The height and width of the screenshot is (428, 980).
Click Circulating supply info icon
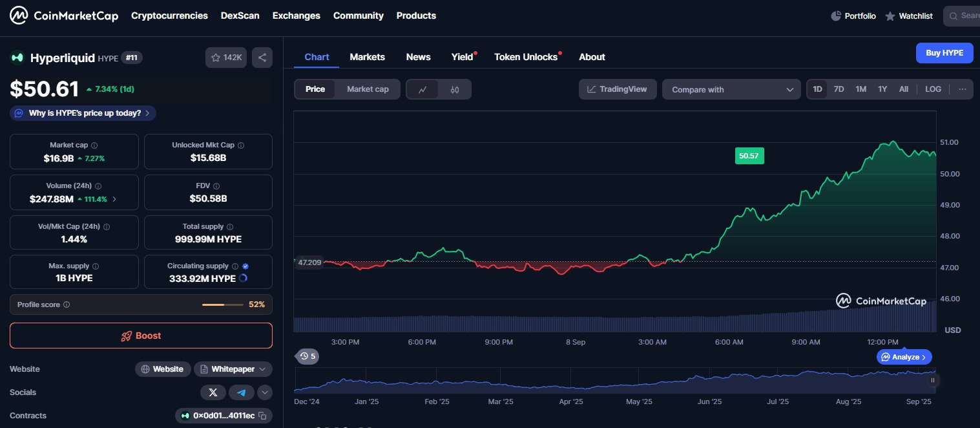pyautogui.click(x=235, y=266)
